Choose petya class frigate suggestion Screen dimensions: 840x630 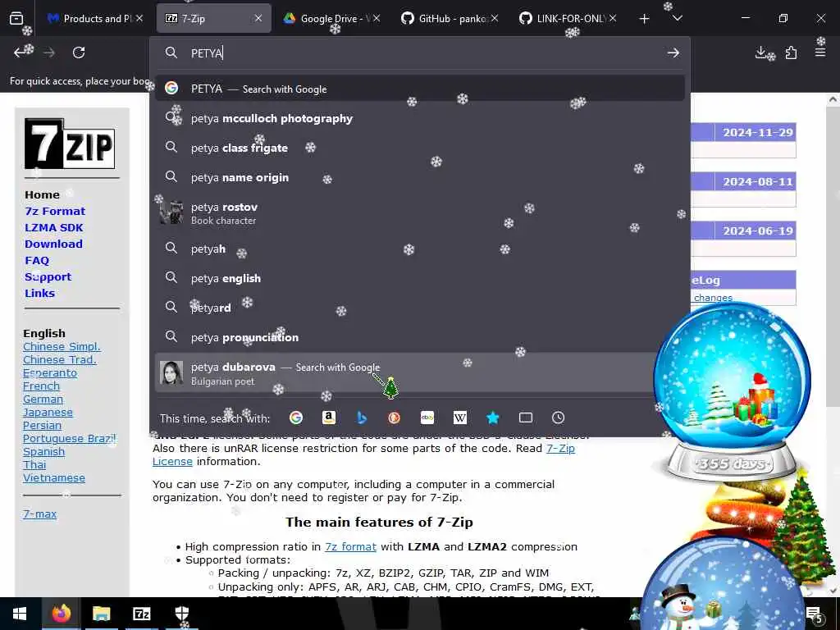tap(419, 148)
